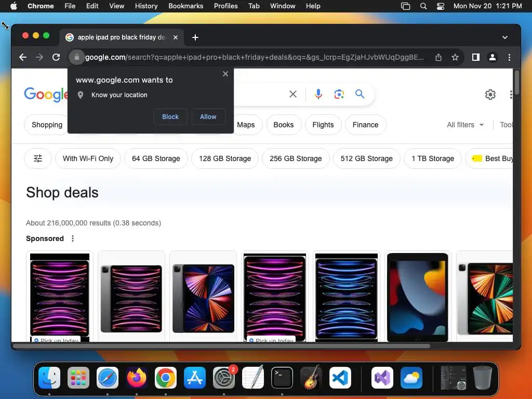This screenshot has width=532, height=399.
Task: Clear the Google search box
Action: [293, 94]
